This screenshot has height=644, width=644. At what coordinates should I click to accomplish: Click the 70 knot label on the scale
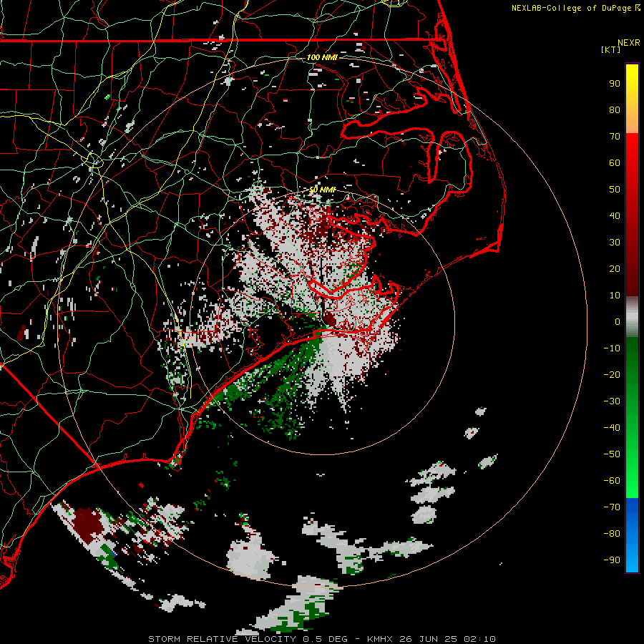click(x=615, y=137)
